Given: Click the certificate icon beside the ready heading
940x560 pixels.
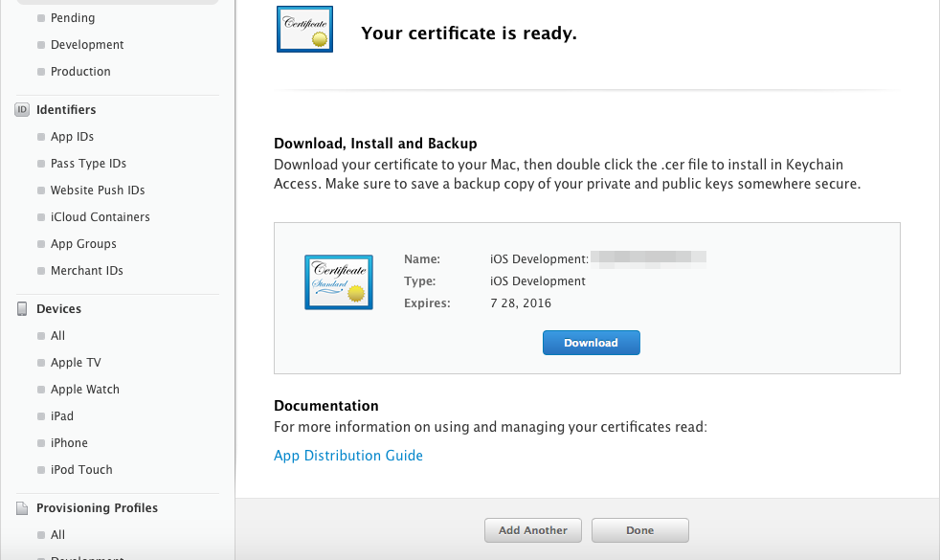Looking at the screenshot, I should (x=304, y=30).
